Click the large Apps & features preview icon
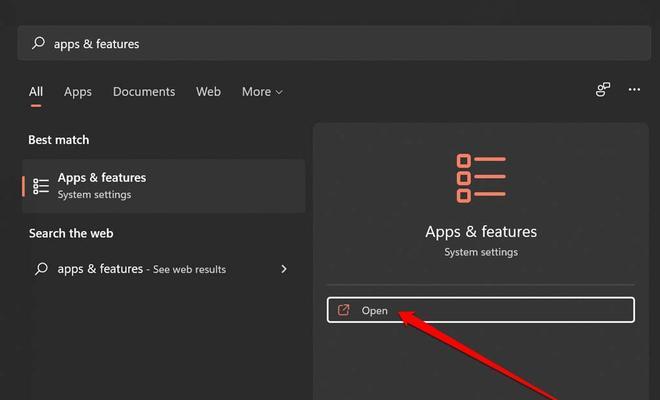660x400 pixels. (481, 178)
